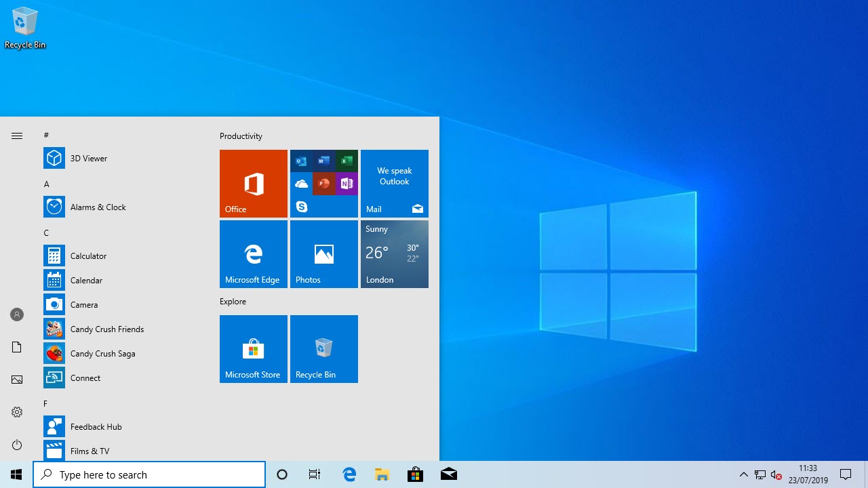Click the Power icon in Start sidebar
Screen dimensions: 868x488
pyautogui.click(x=17, y=445)
